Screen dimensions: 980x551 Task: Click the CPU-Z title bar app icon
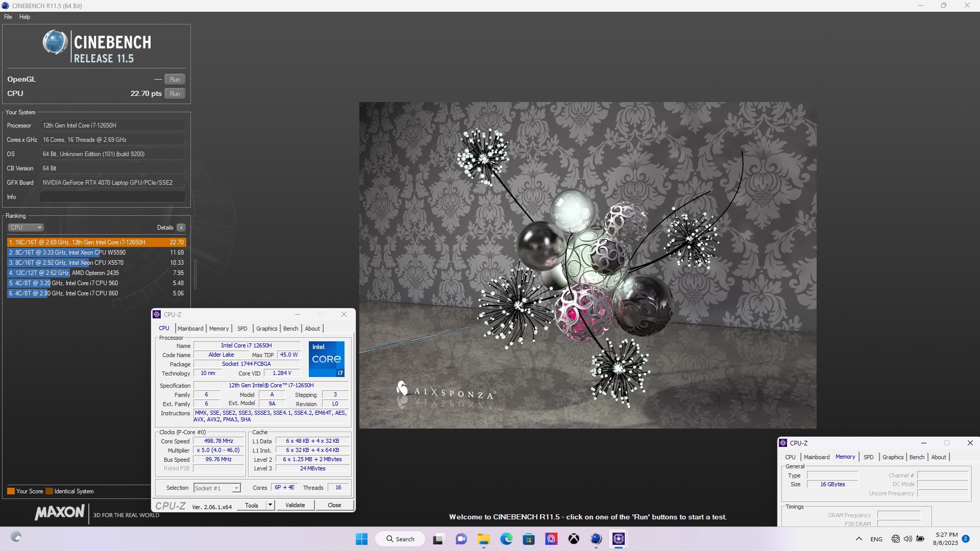[157, 315]
